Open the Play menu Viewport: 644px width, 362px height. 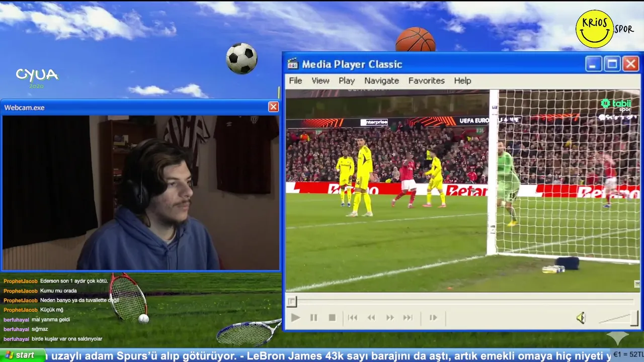[347, 80]
